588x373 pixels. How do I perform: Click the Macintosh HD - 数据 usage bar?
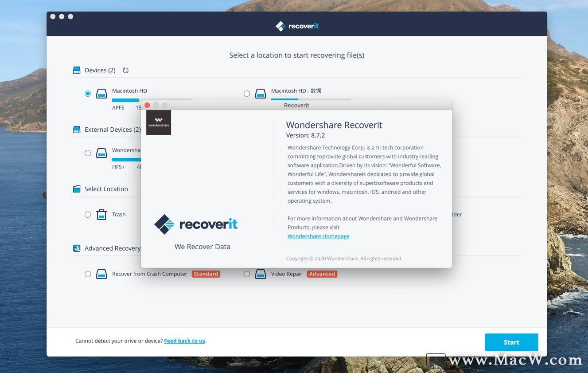pyautogui.click(x=311, y=100)
